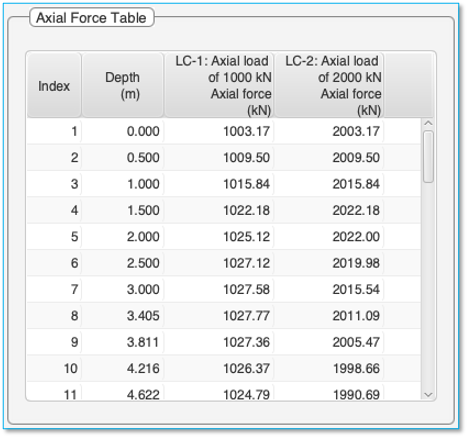Select LC-2 value 2015.84

point(329,184)
